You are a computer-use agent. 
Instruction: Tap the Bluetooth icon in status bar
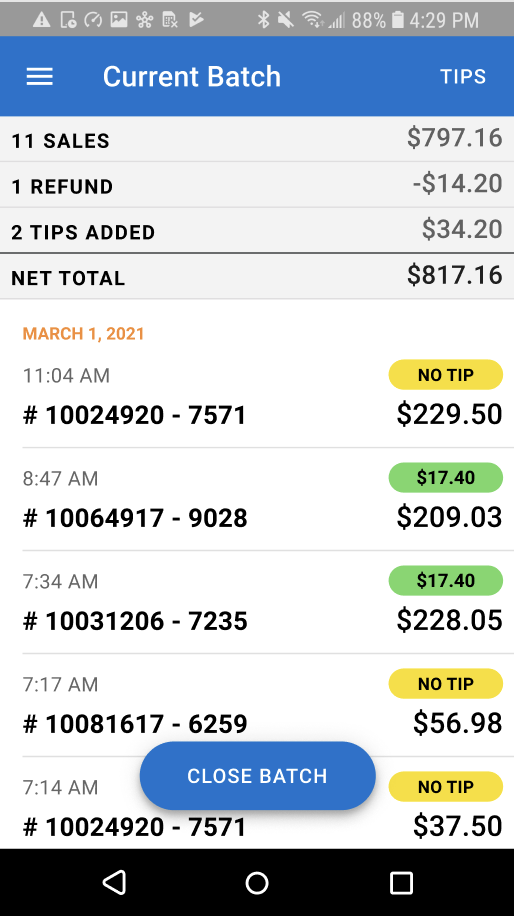264,20
